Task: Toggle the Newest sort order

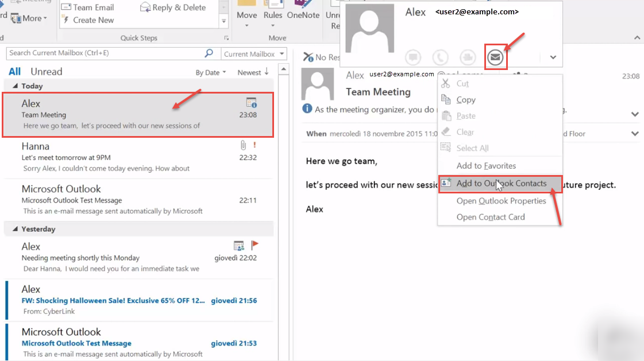Action: tap(253, 72)
